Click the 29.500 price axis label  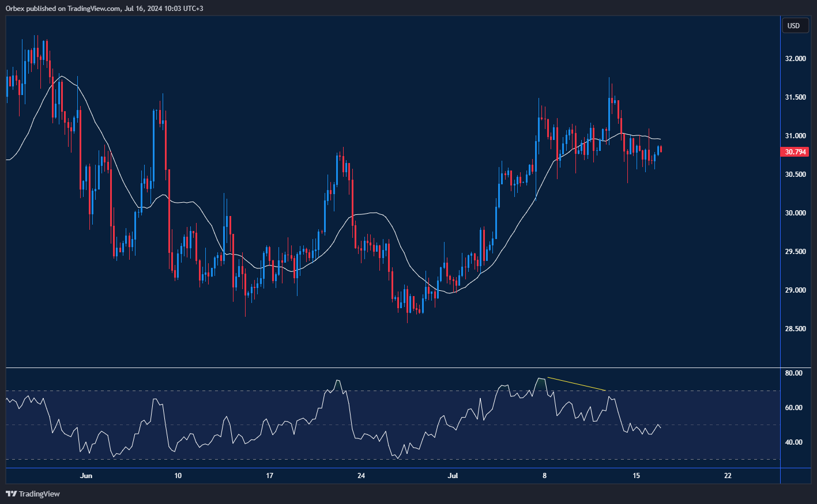click(795, 252)
